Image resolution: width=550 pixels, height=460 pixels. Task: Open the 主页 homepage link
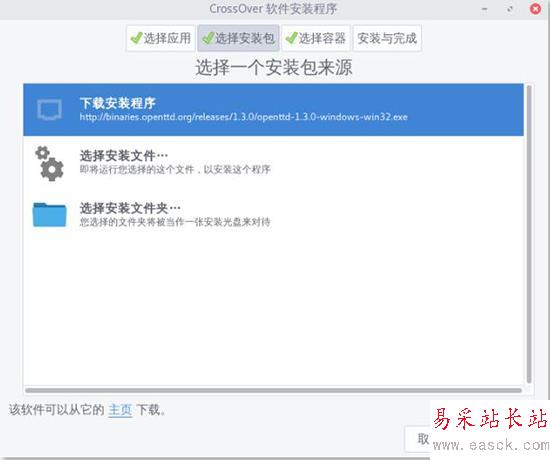[120, 409]
